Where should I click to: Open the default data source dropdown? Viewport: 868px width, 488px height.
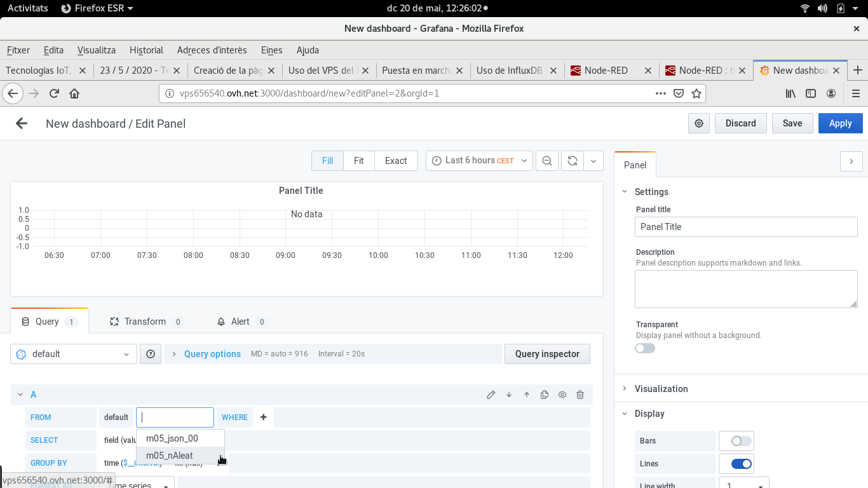pyautogui.click(x=74, y=354)
